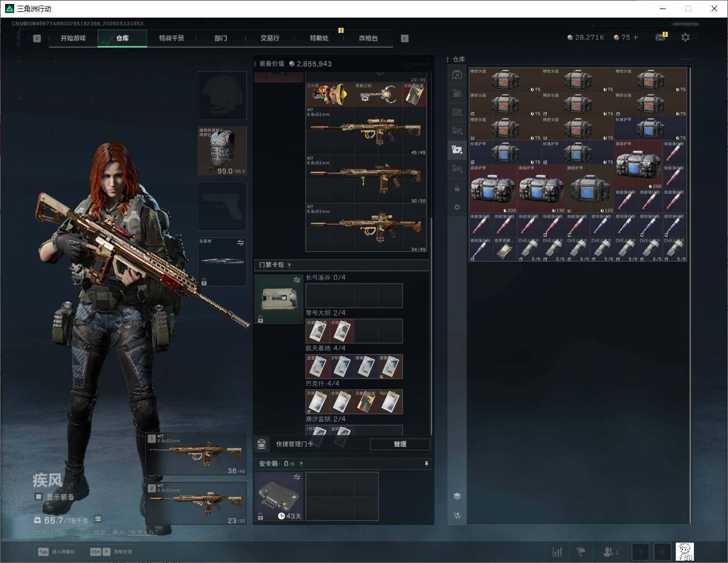Select the M7 rifle showing 34/45 in backpack
Screen dimensions: 728x563
pyautogui.click(x=366, y=228)
